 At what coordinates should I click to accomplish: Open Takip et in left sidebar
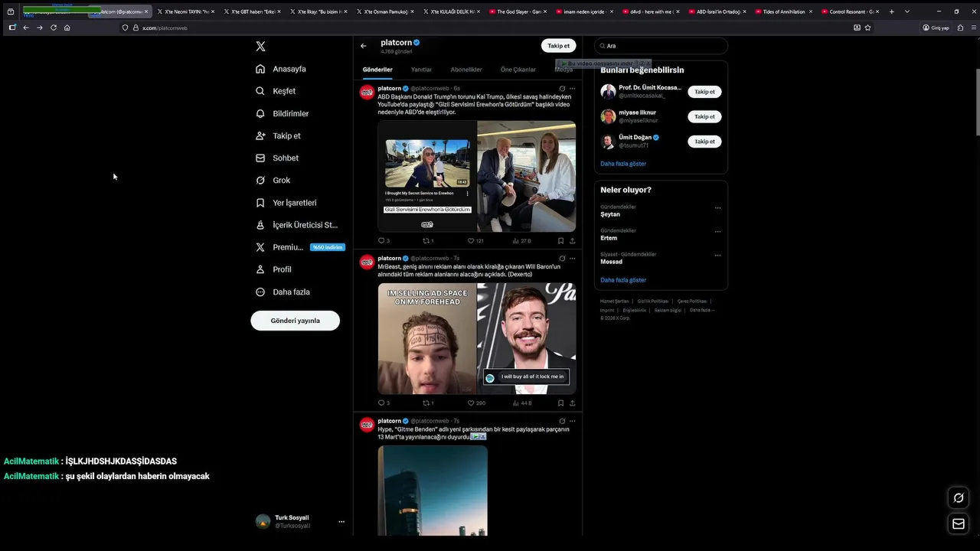point(278,135)
